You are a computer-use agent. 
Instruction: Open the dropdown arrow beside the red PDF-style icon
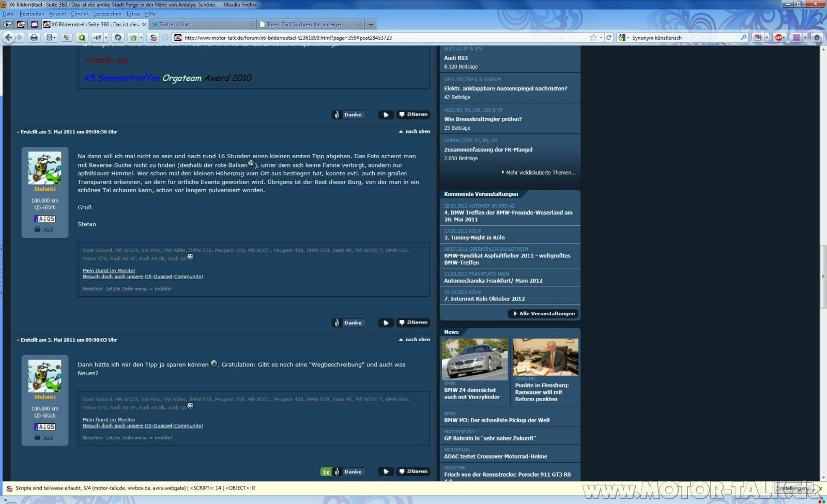point(767,38)
